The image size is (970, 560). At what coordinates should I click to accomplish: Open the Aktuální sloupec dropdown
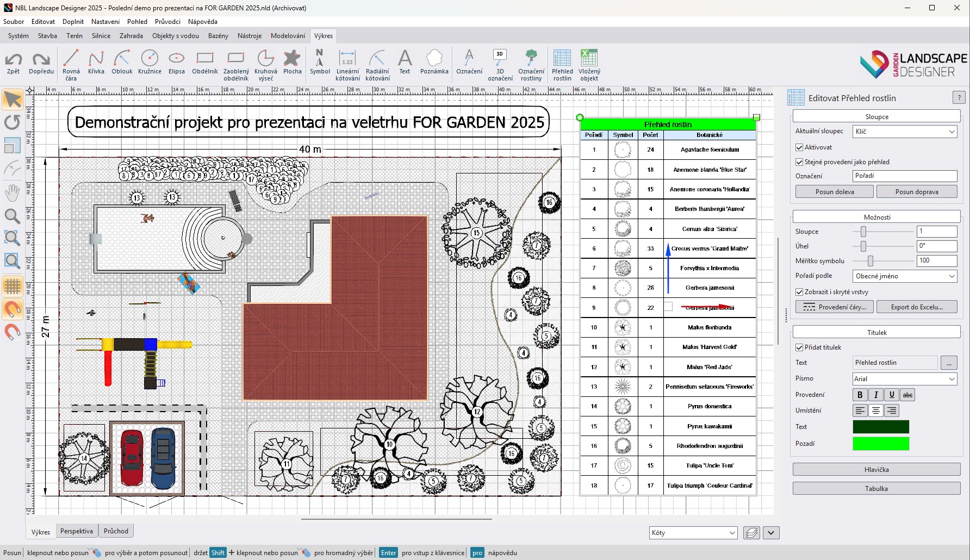tap(905, 132)
